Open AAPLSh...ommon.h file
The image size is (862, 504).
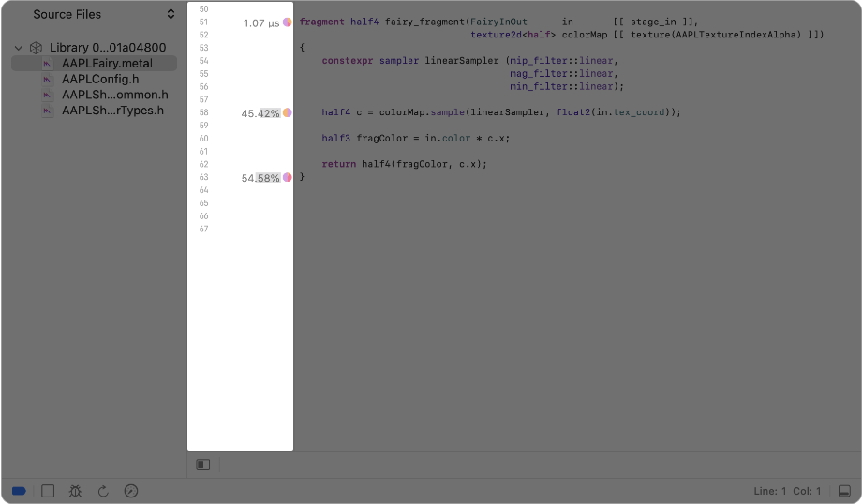click(115, 95)
